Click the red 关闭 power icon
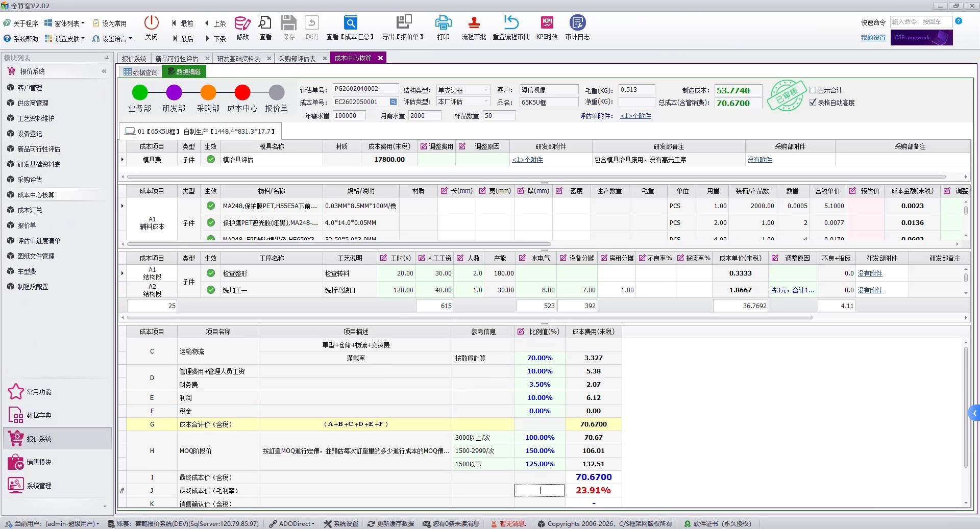980x529 pixels. [x=151, y=22]
